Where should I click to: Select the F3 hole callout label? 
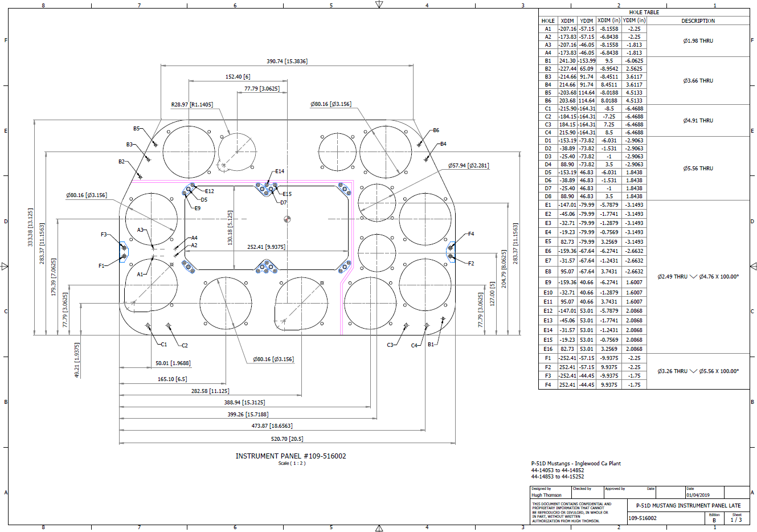104,235
